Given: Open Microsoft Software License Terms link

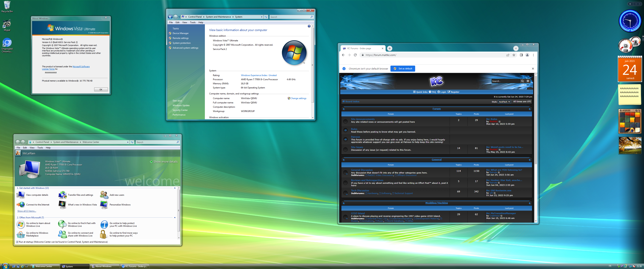Looking at the screenshot, I should tap(66, 68).
